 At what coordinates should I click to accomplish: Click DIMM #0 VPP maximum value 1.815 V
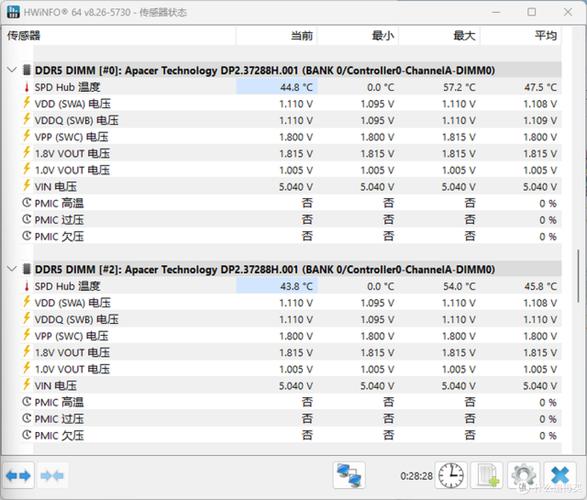(x=459, y=137)
